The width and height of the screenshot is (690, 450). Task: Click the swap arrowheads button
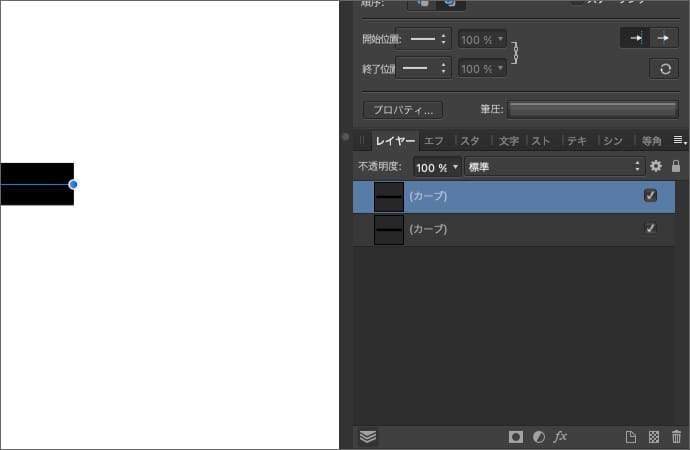664,68
